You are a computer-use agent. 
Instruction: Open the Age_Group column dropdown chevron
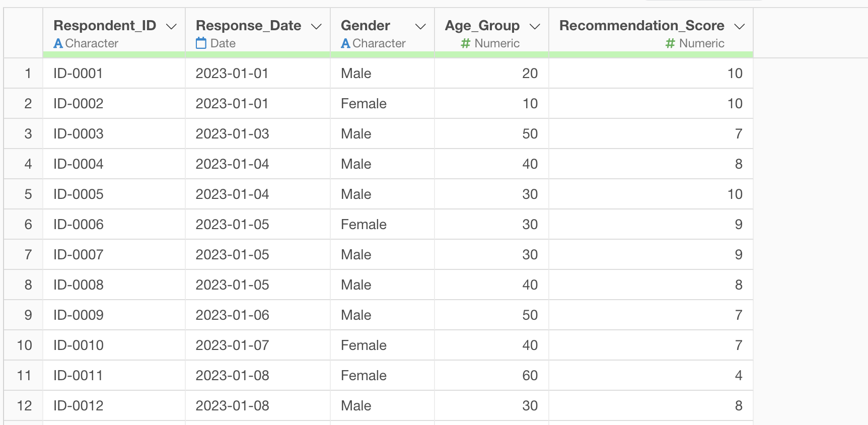pos(535,26)
